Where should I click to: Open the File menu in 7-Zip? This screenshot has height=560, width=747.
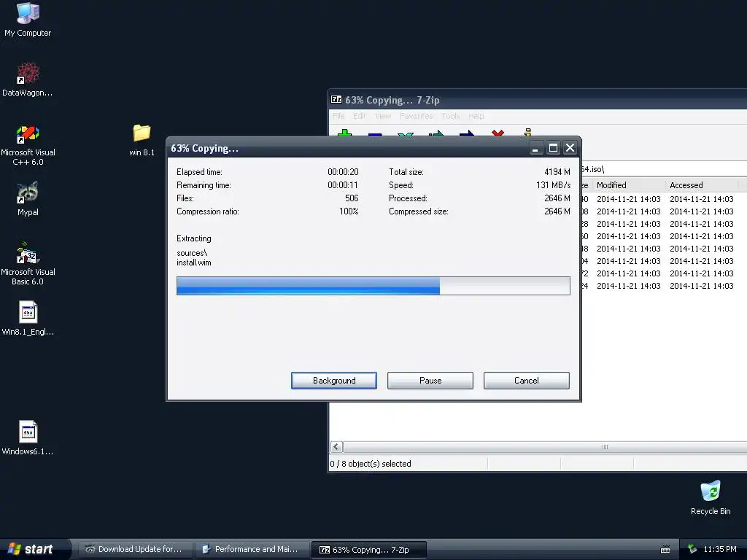338,116
